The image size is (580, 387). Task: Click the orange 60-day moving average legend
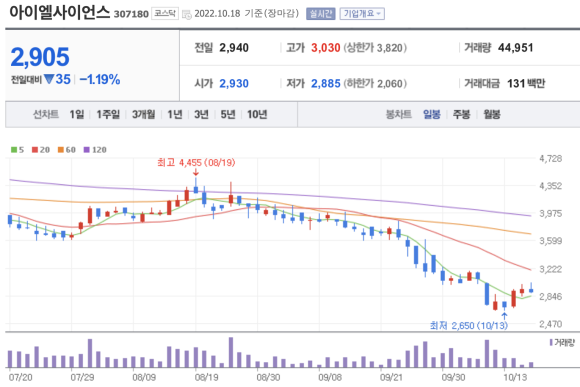point(67,150)
